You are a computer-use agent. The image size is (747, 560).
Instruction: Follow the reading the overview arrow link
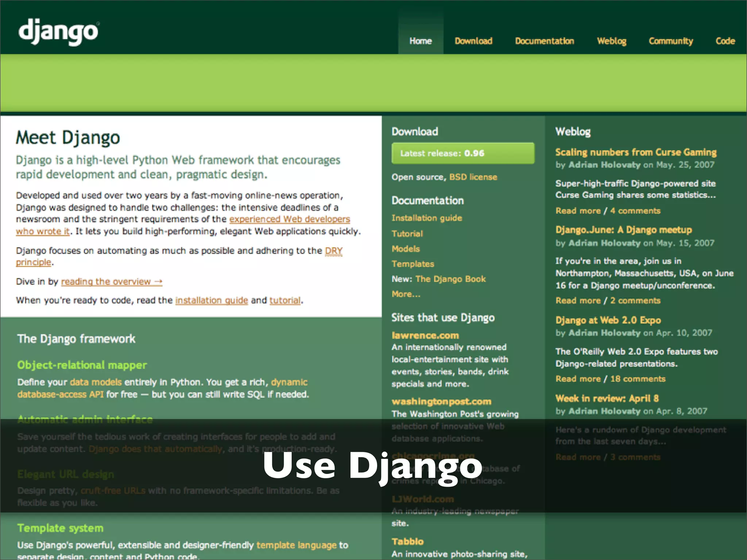pyautogui.click(x=111, y=281)
